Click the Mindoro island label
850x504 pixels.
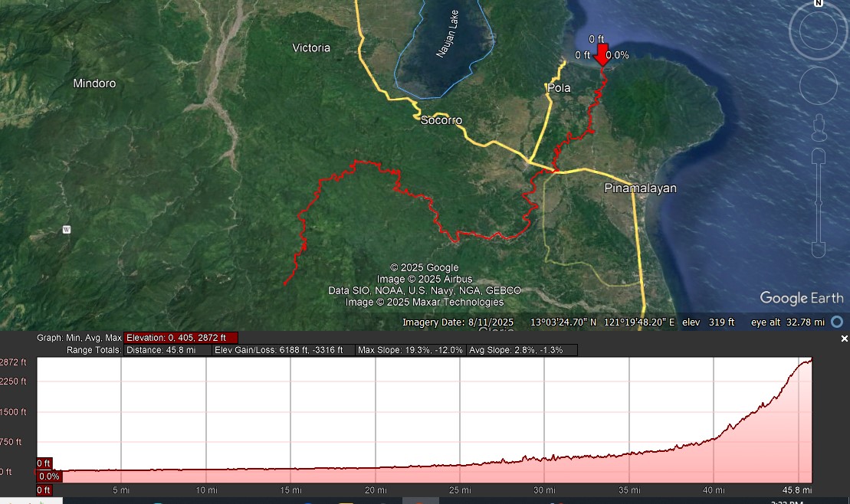[94, 83]
